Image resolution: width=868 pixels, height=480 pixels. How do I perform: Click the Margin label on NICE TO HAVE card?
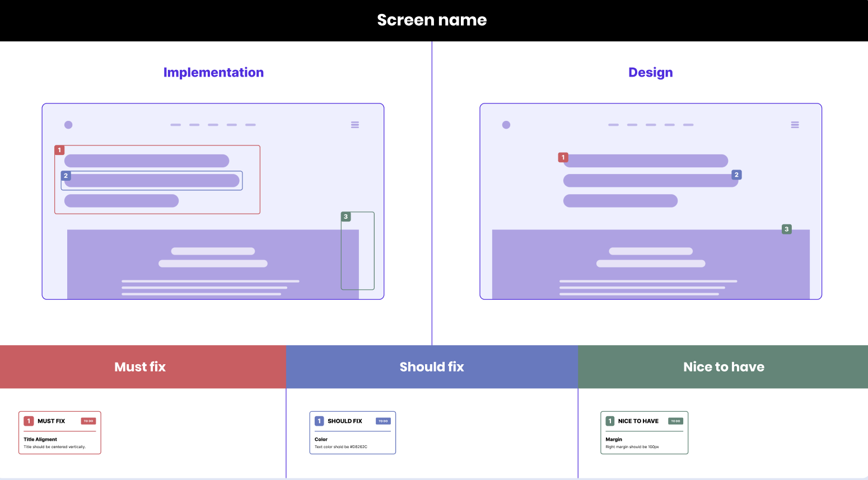pos(614,440)
